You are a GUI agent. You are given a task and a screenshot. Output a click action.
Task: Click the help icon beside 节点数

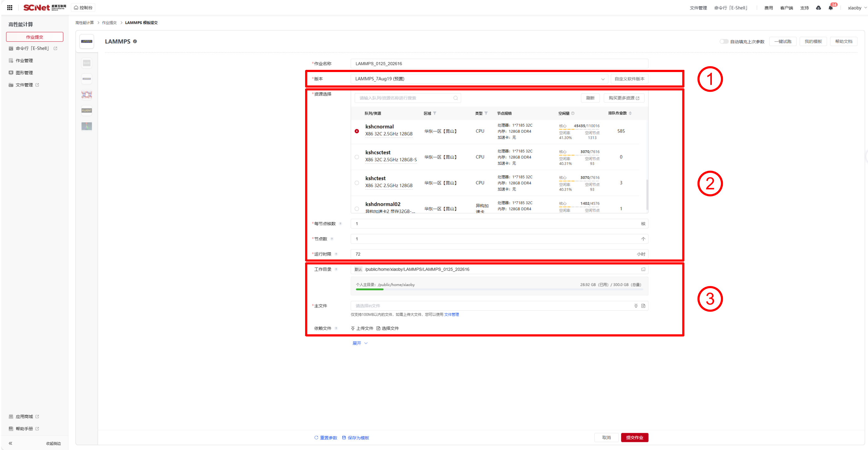[332, 239]
